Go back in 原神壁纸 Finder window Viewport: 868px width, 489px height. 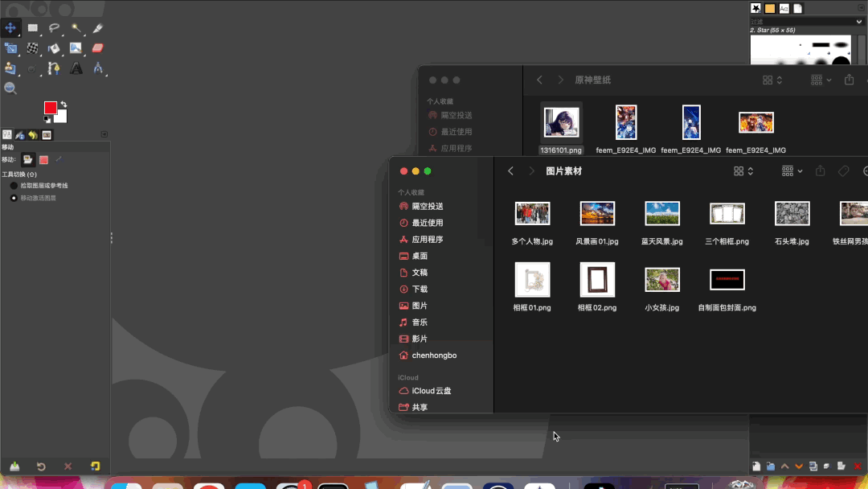539,80
